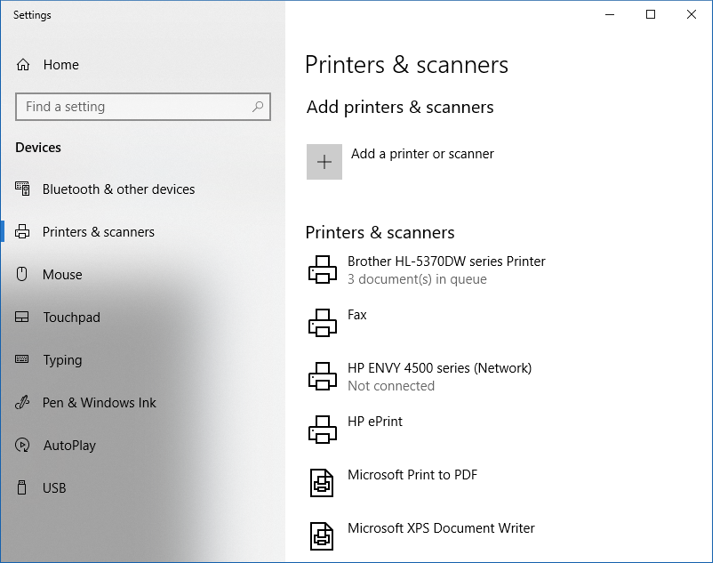This screenshot has width=728, height=563.
Task: Maximize the Settings window
Action: (x=651, y=14)
